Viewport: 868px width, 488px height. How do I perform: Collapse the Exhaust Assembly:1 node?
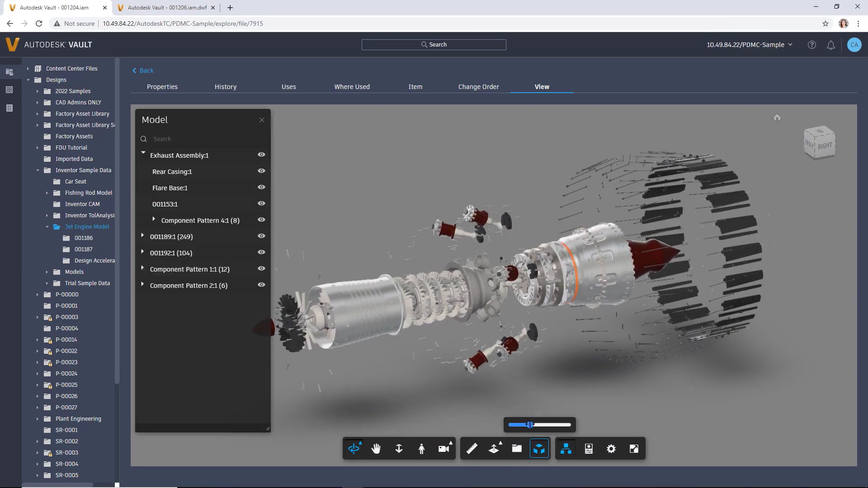click(x=143, y=153)
